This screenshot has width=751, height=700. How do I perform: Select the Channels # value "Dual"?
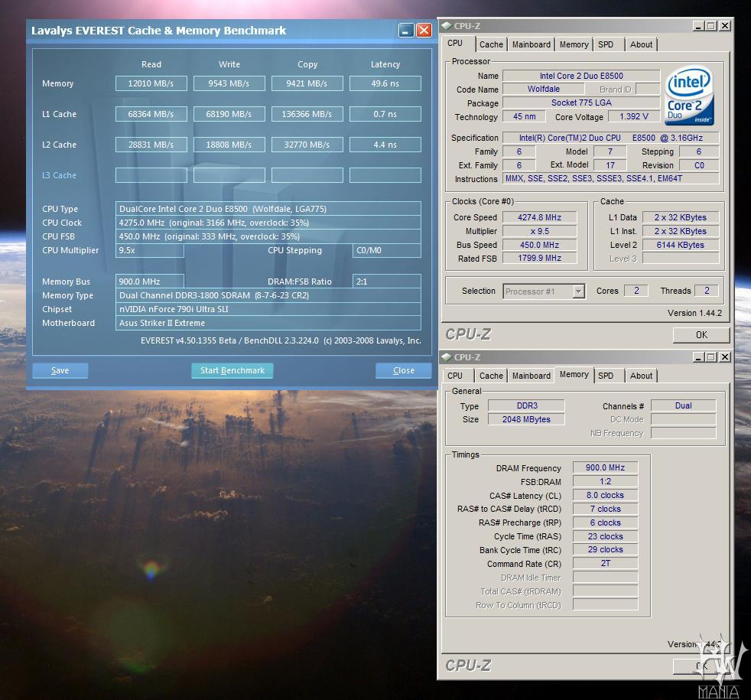[684, 405]
